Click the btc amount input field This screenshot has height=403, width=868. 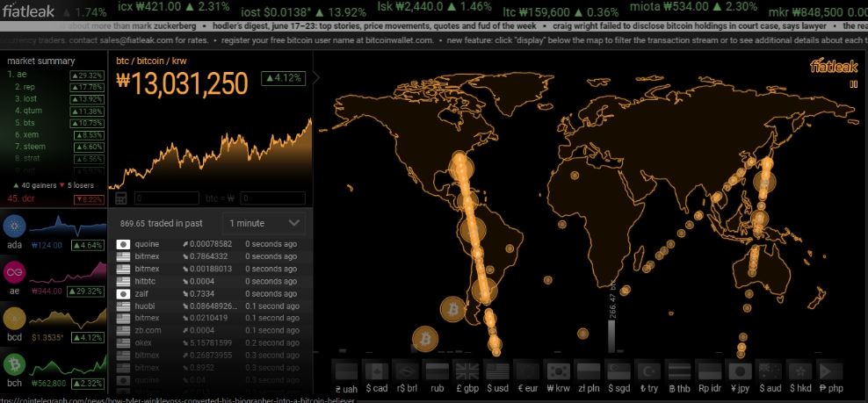(x=166, y=198)
